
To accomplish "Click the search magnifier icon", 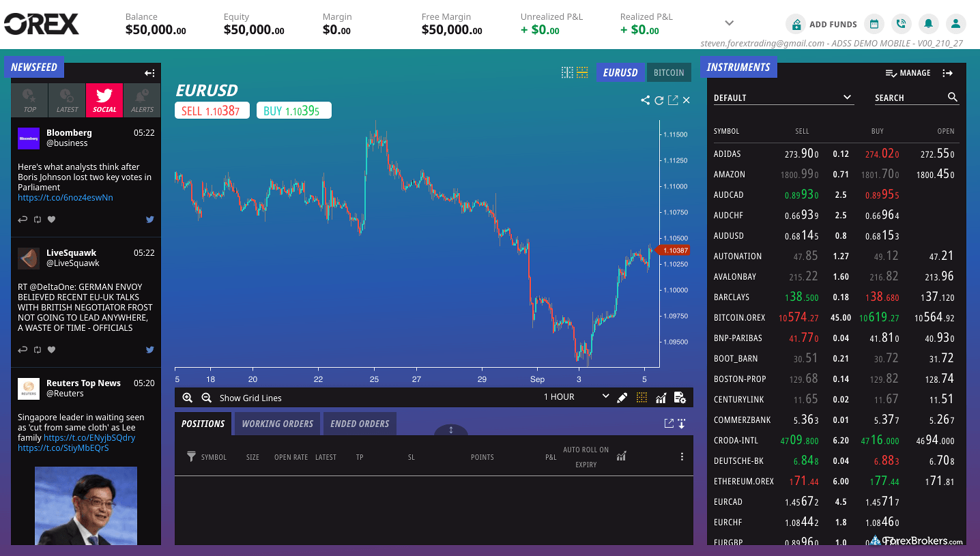I will coord(953,98).
